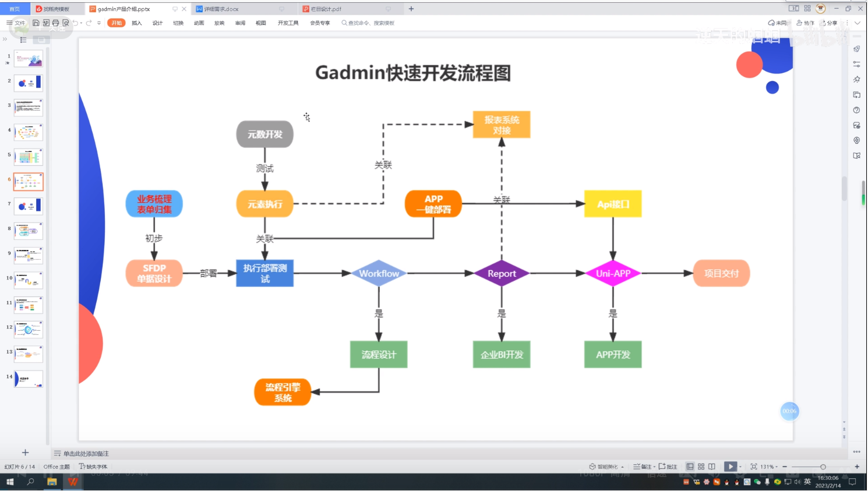Open the 动画 ribbon tab
Image resolution: width=868 pixels, height=491 pixels.
pos(199,23)
